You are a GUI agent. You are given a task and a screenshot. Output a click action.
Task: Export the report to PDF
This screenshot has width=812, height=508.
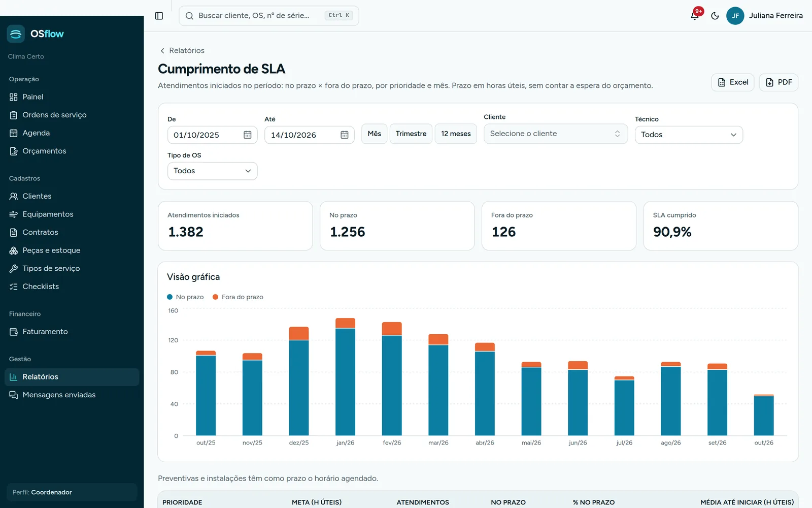[779, 82]
